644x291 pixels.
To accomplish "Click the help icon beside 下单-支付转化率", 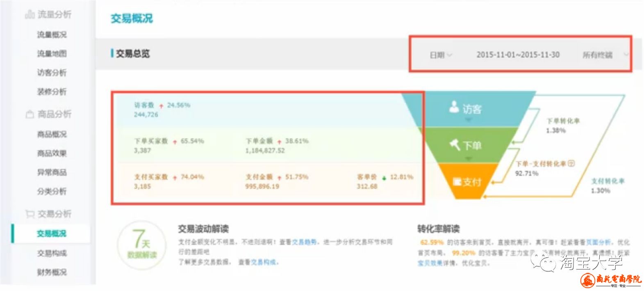I will 571,163.
